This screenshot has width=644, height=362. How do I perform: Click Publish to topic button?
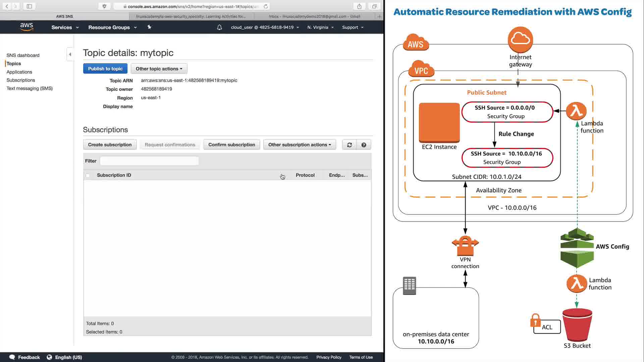coord(105,69)
